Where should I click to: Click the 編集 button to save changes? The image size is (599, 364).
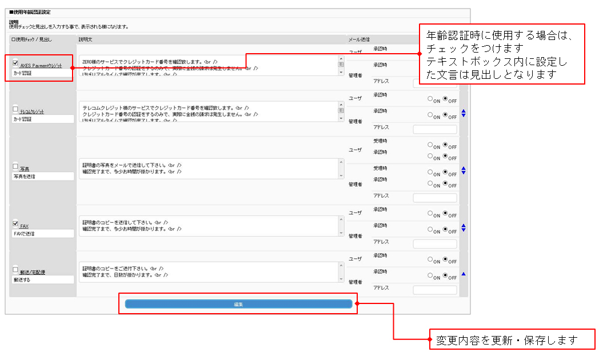coord(238,304)
